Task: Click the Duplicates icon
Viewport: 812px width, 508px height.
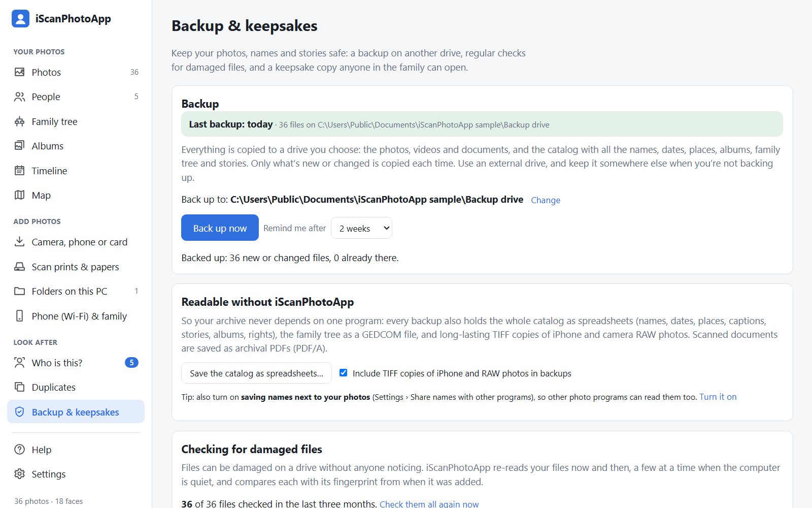Action: (19, 387)
